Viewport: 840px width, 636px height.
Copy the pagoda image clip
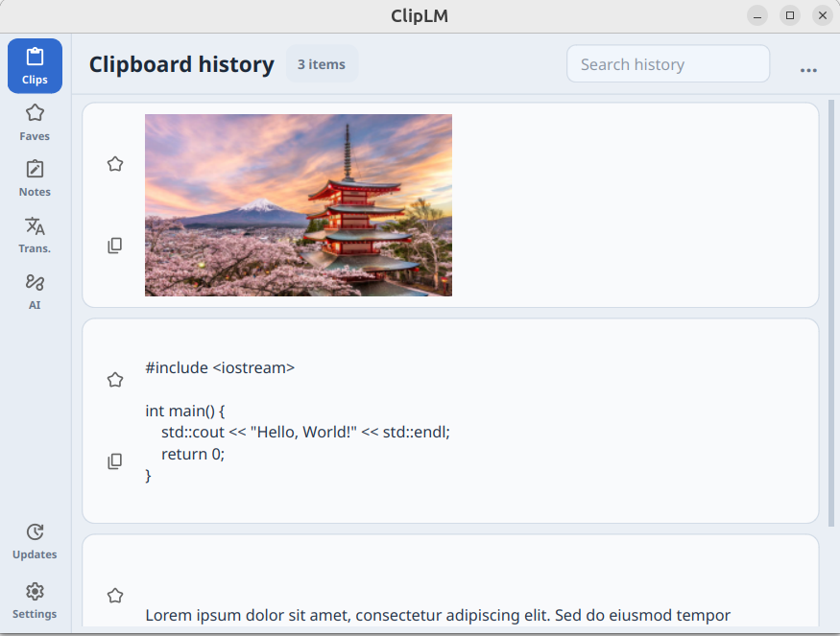[115, 246]
